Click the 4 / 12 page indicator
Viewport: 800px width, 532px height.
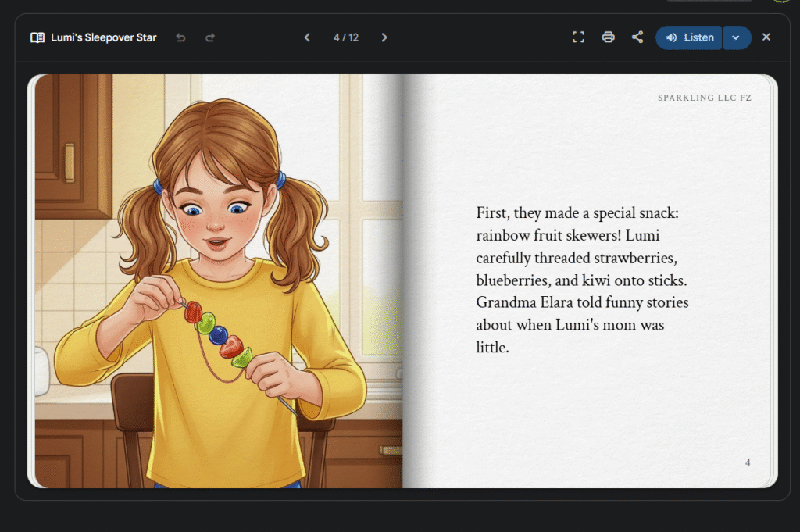(x=345, y=37)
